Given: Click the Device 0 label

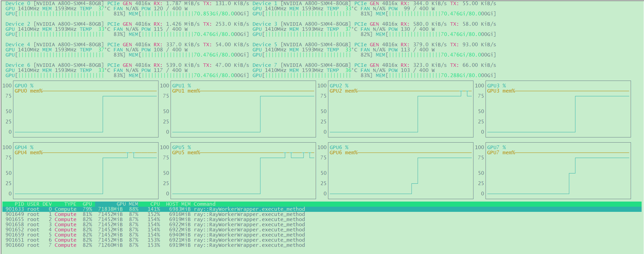Looking at the screenshot, I should 18,3.
